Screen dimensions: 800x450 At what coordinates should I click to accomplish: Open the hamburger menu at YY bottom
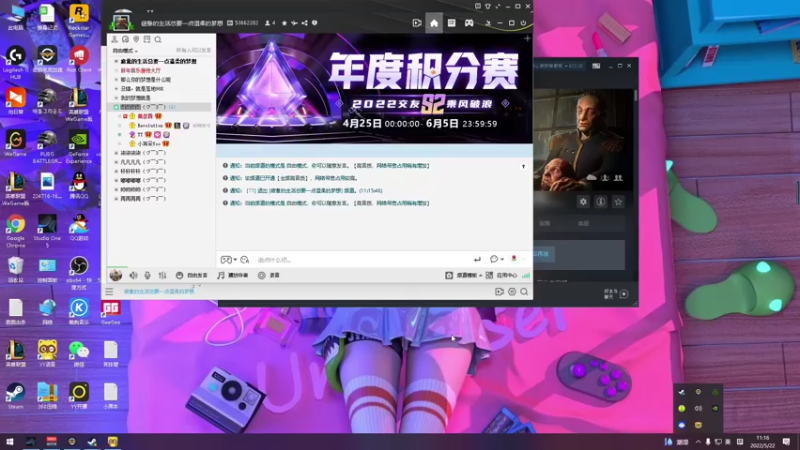109,292
